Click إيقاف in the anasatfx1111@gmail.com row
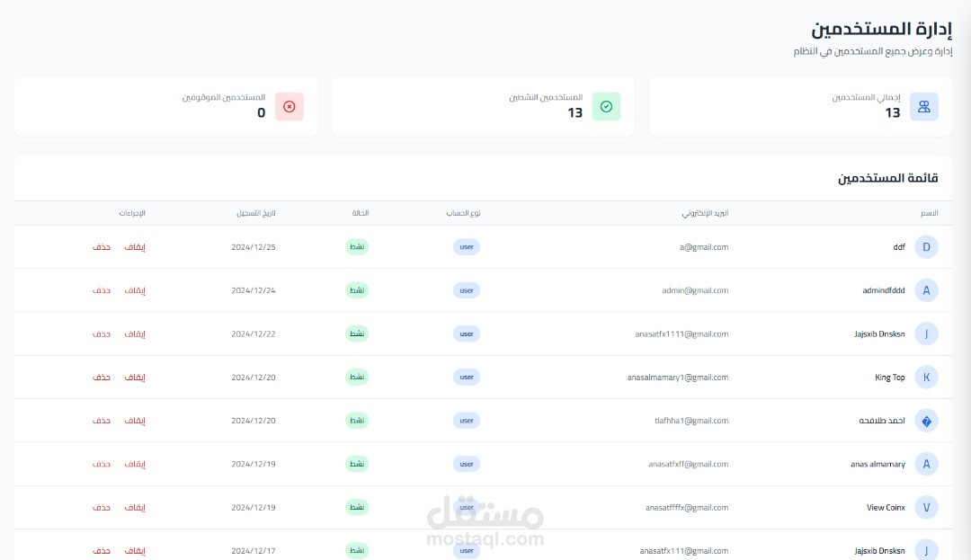Screen dimensions: 971x560 [x=135, y=333]
